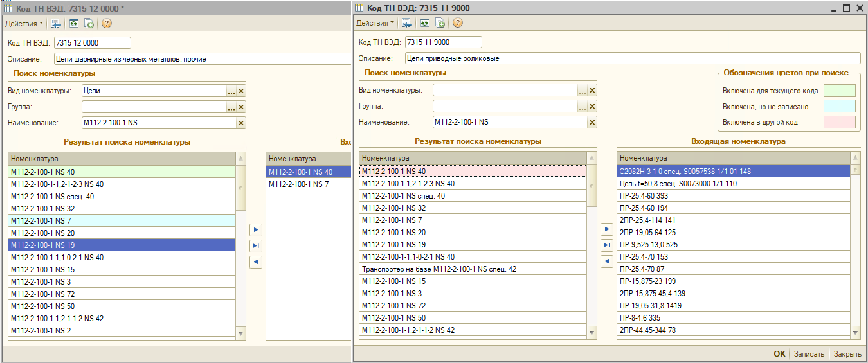The height and width of the screenshot is (363, 868).
Task: Click the find-in-list icon in 7315 12 0000 toolbar
Action: coord(56,23)
